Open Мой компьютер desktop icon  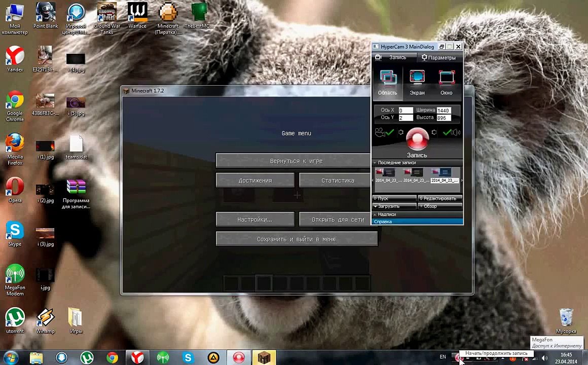pos(15,18)
